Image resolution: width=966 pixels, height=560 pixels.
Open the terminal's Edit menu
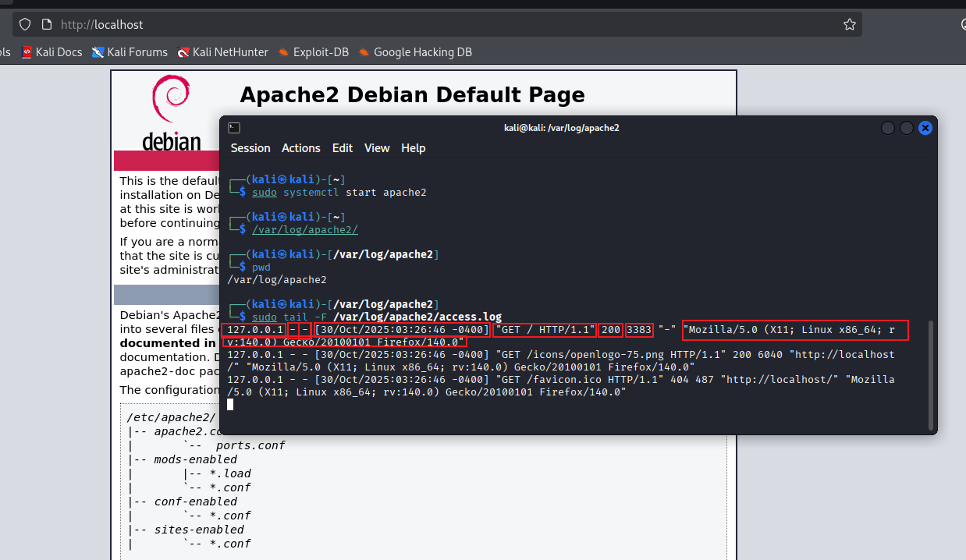pyautogui.click(x=343, y=148)
